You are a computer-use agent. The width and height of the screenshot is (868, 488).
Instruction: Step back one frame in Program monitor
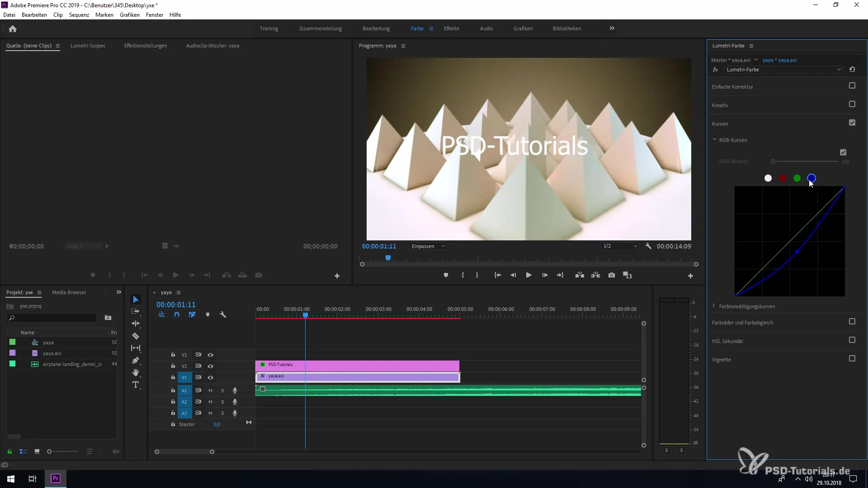click(513, 275)
